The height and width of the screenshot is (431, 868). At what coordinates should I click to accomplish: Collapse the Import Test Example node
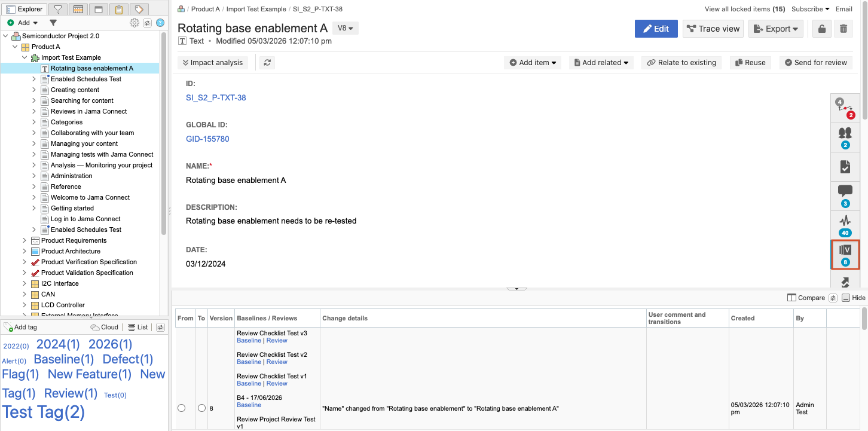click(25, 57)
